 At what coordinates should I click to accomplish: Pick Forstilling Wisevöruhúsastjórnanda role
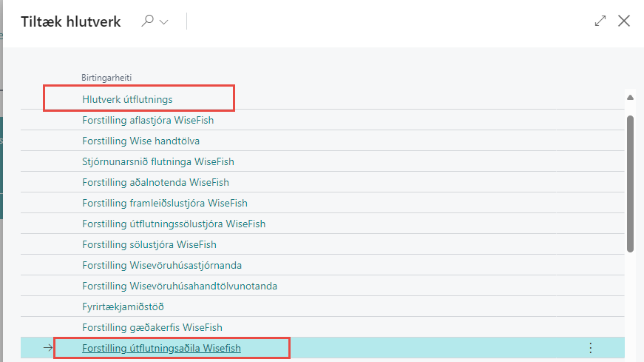[x=162, y=265]
